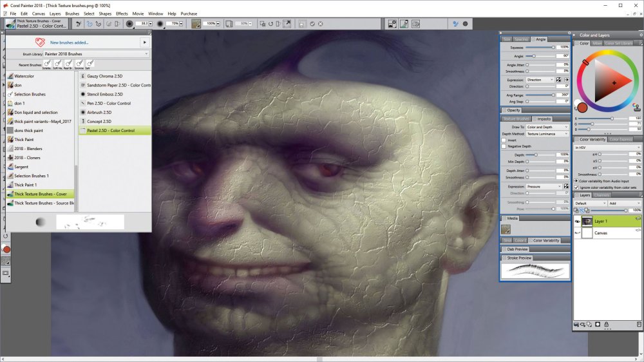Click the main color swatch in the left toolbox
The width and height of the screenshot is (644, 362).
[6, 249]
